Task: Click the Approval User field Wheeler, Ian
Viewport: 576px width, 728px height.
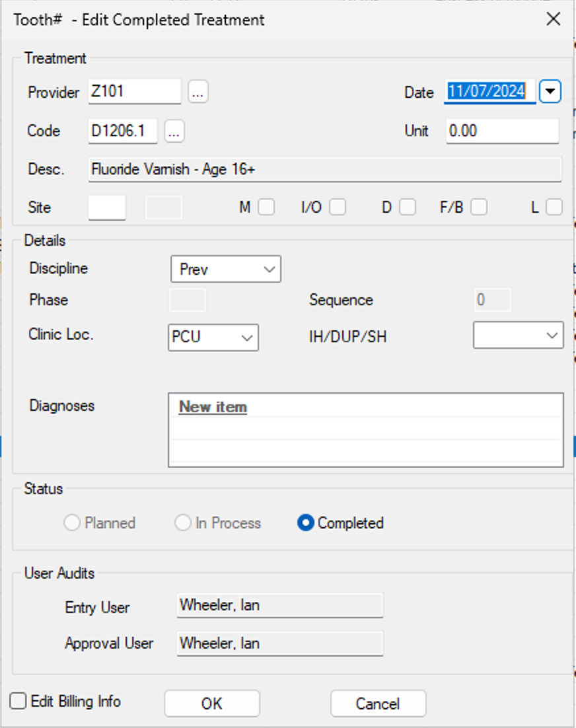Action: click(x=280, y=643)
